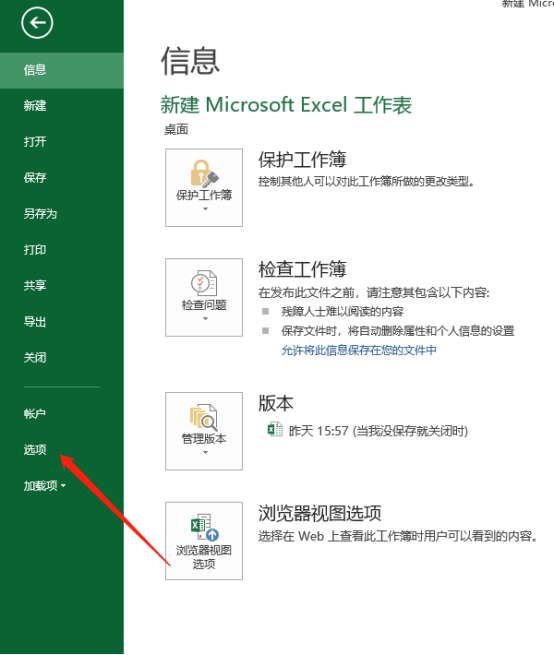Open the 加载项 dropdown in sidebar
Screen dimensions: 554x655
pyautogui.click(x=45, y=485)
